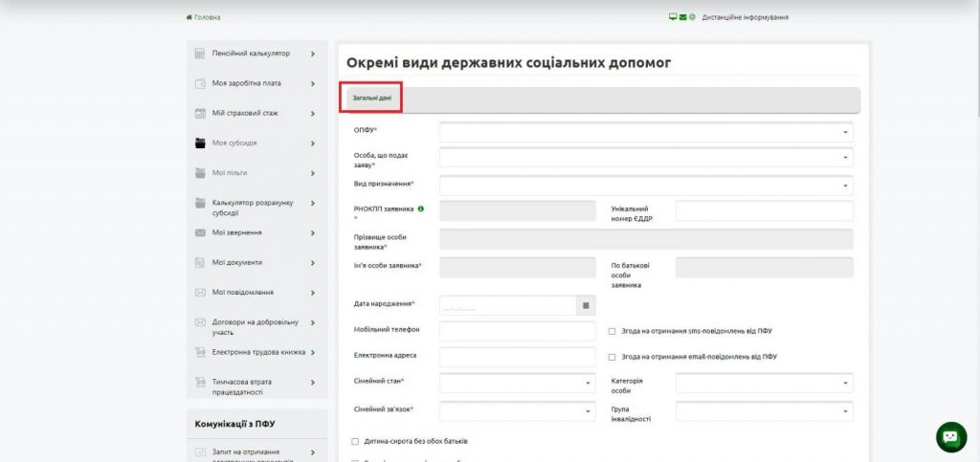This screenshot has height=462, width=980.
Task: Open the Сімейний стан dropdown
Action: tap(517, 384)
